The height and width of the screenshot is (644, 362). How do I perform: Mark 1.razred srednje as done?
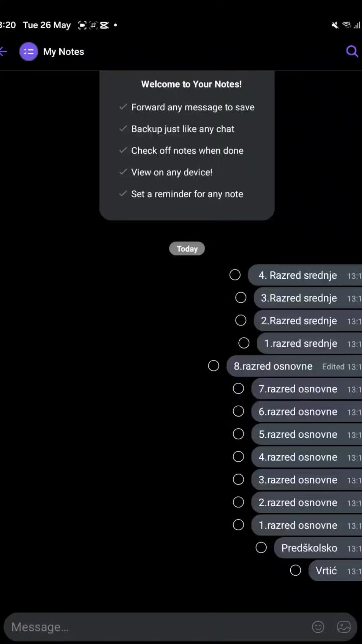coord(244,343)
